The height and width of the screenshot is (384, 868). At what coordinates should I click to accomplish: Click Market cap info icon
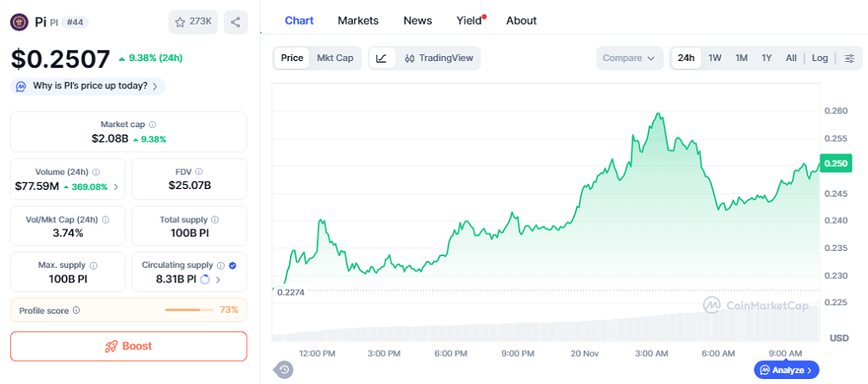[153, 125]
